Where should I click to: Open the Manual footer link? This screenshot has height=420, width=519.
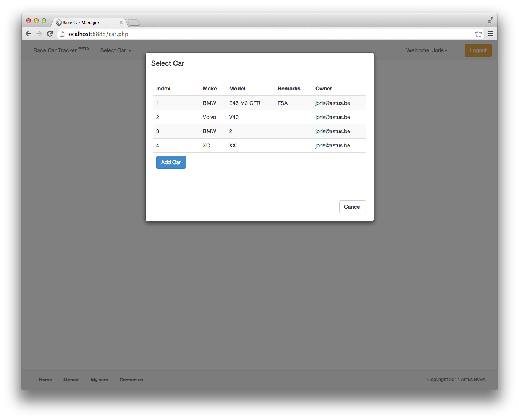click(x=71, y=380)
